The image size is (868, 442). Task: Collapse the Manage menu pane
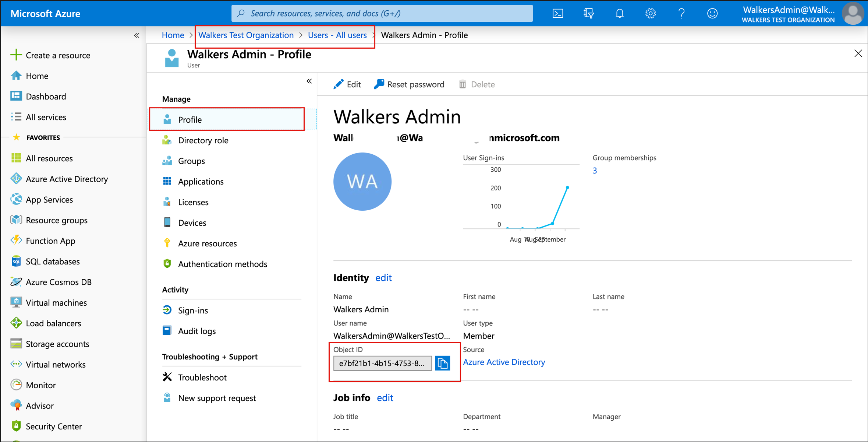pyautogui.click(x=309, y=81)
